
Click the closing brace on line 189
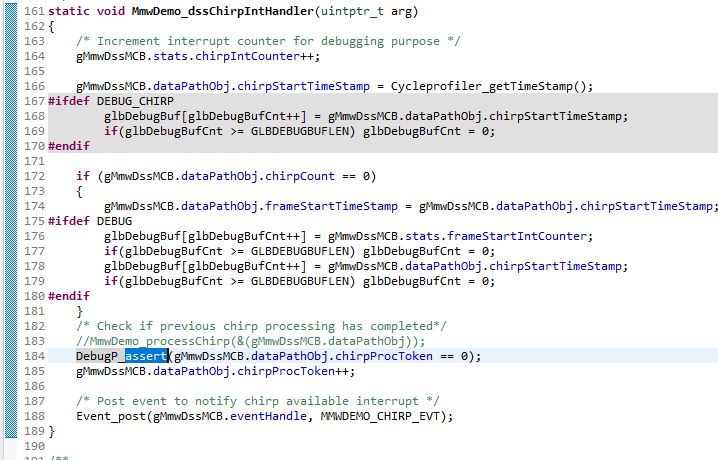click(x=51, y=432)
